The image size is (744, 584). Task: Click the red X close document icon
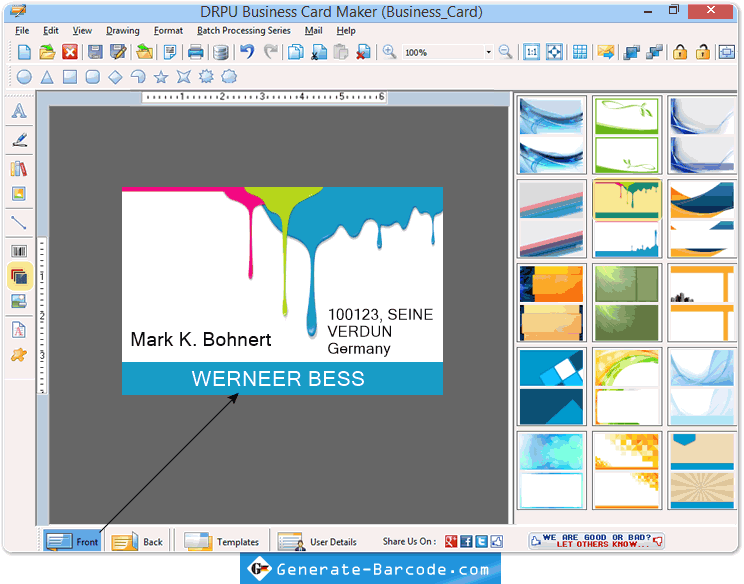click(x=70, y=52)
